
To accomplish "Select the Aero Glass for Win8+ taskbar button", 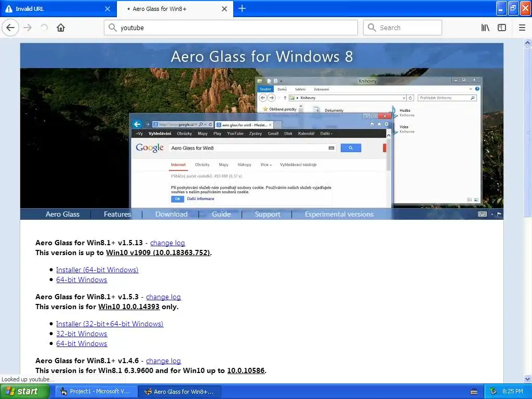I will [180, 391].
